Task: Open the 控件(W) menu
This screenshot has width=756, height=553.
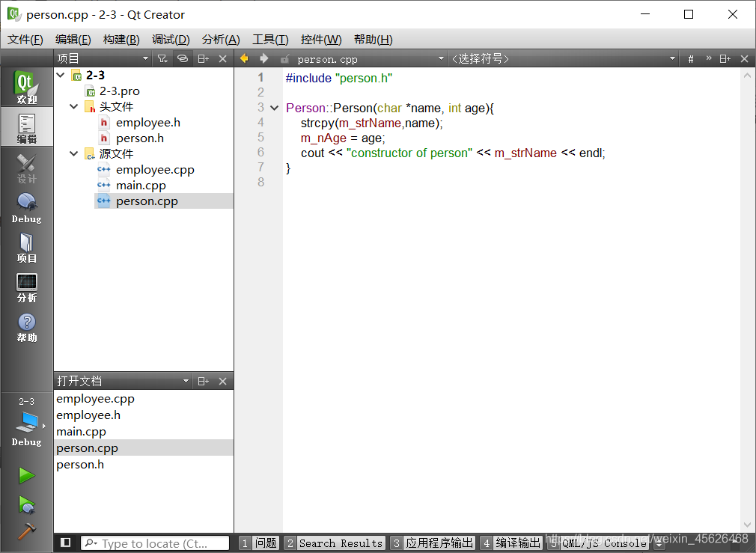Action: (x=320, y=40)
